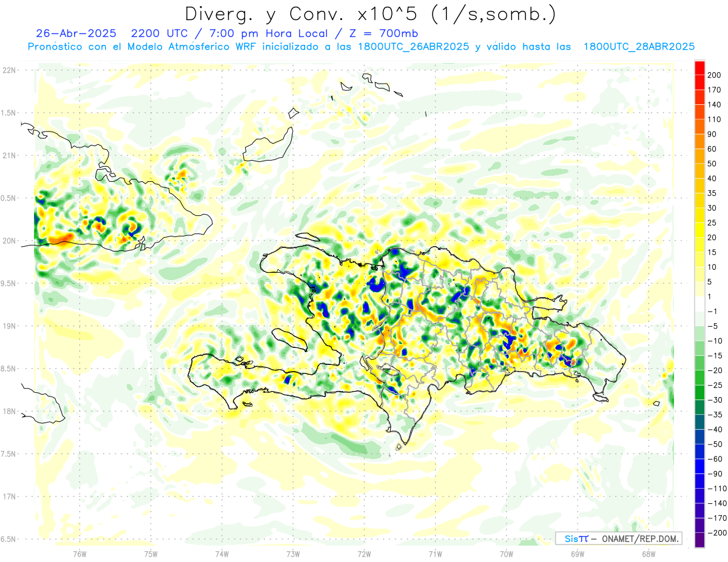
Task: Click the '73W' longitude label
Action: (x=293, y=554)
